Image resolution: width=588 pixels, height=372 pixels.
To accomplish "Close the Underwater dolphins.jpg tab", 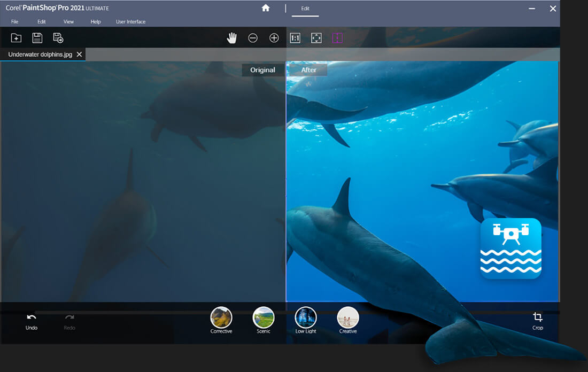I will (79, 55).
